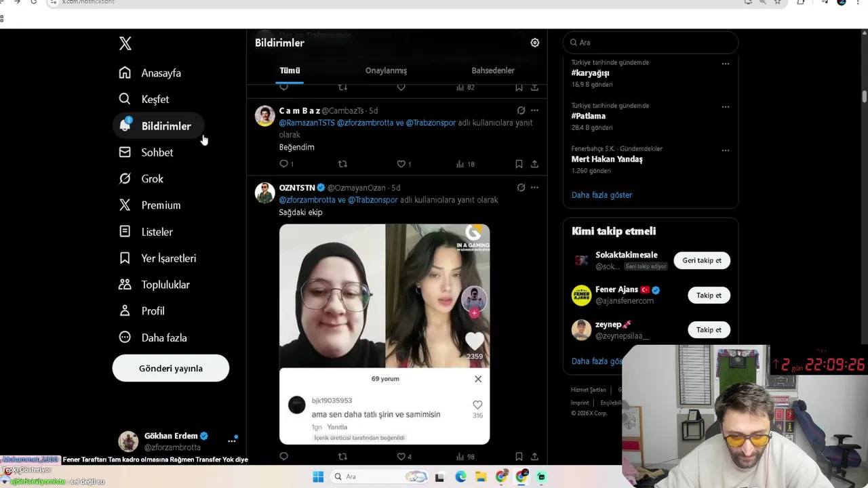
Task: Open Topluluklar communities
Action: pyautogui.click(x=155, y=285)
